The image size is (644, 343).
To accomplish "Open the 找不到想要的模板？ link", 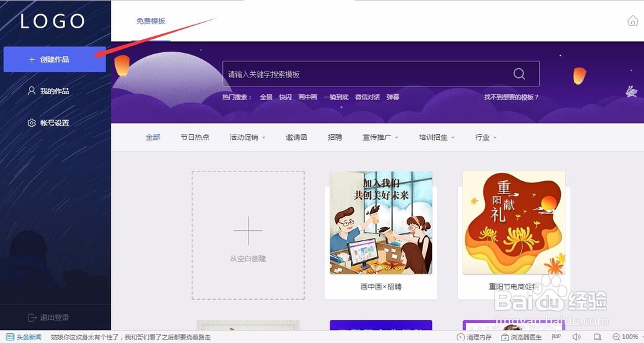I will click(x=511, y=97).
